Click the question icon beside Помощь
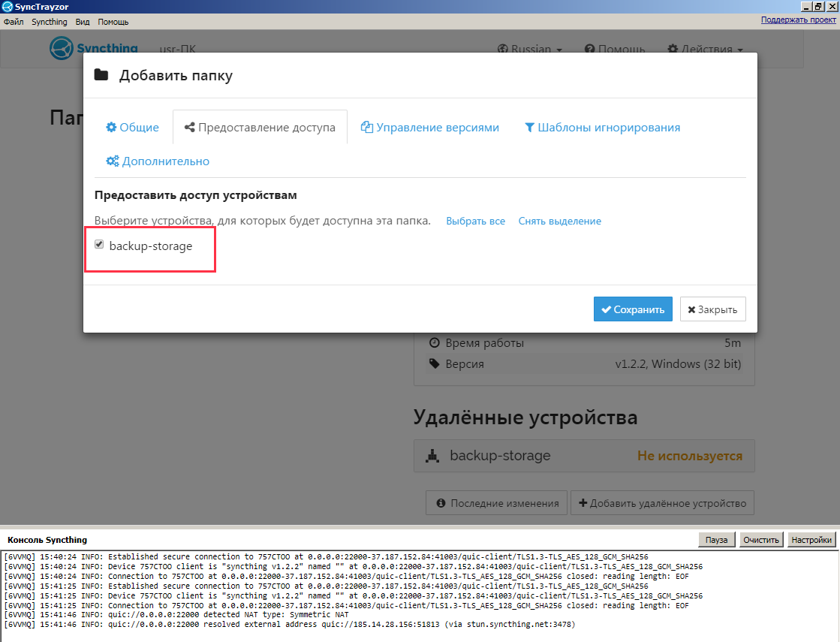Screen dimensions: 840x642 (589, 50)
